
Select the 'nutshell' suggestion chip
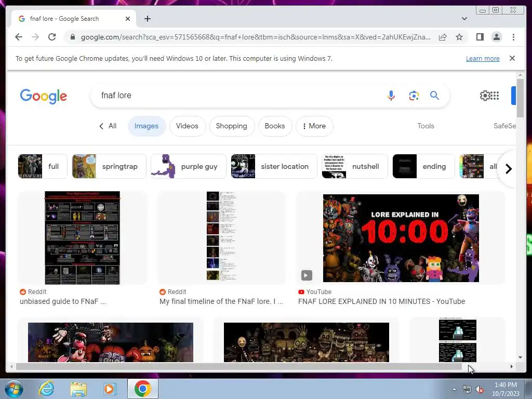(354, 166)
